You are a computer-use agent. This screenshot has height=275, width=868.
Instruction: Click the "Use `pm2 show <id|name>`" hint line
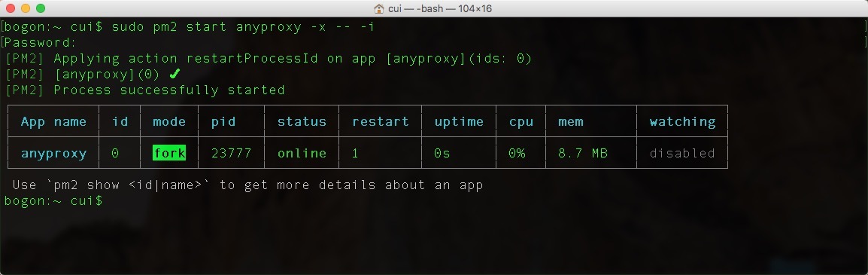tap(247, 185)
